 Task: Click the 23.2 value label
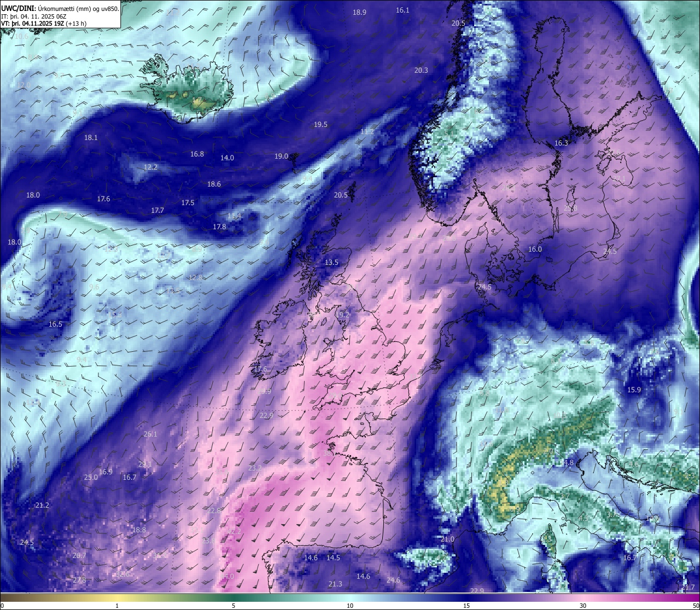tap(255, 468)
